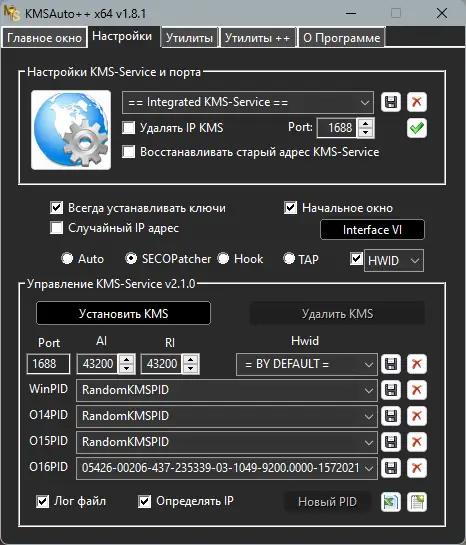Click the AI value input field

click(x=98, y=364)
